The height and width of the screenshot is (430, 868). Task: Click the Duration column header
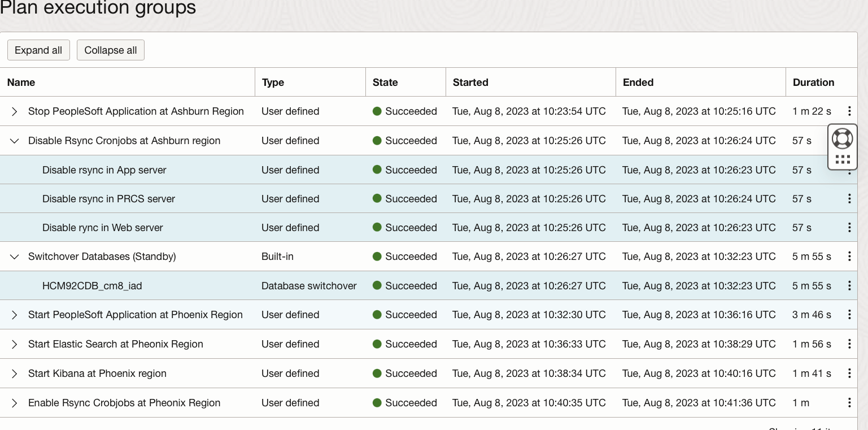(x=813, y=82)
